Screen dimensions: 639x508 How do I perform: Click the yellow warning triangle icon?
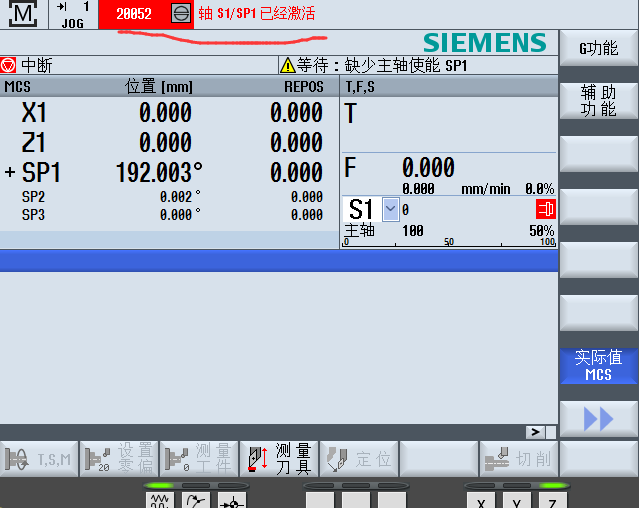click(287, 65)
